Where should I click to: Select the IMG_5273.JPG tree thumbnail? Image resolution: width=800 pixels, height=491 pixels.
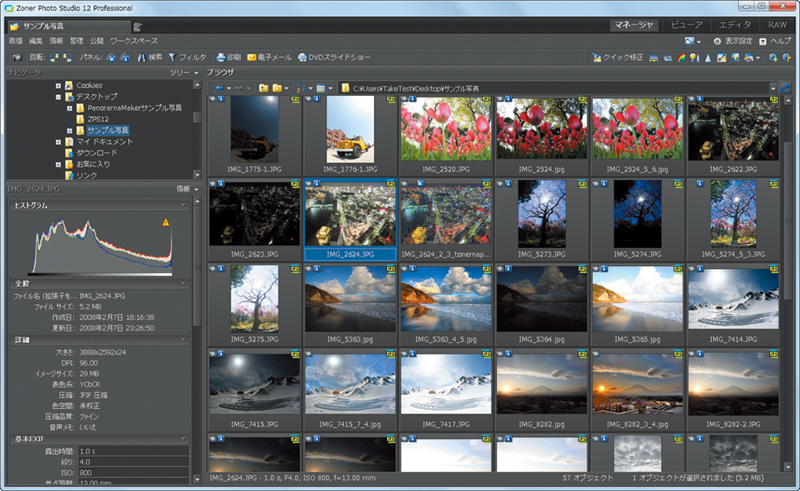click(x=540, y=214)
